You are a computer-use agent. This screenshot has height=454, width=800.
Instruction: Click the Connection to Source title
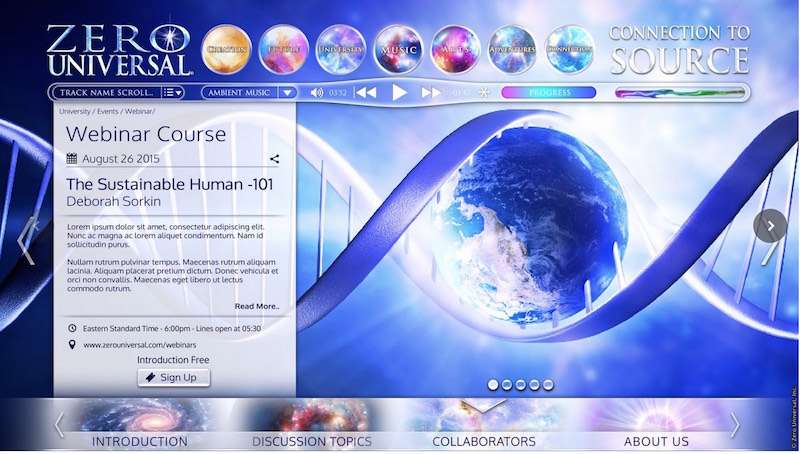pyautogui.click(x=680, y=49)
